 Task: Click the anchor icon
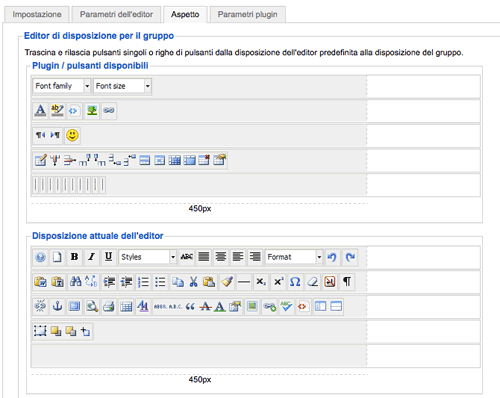(57, 306)
